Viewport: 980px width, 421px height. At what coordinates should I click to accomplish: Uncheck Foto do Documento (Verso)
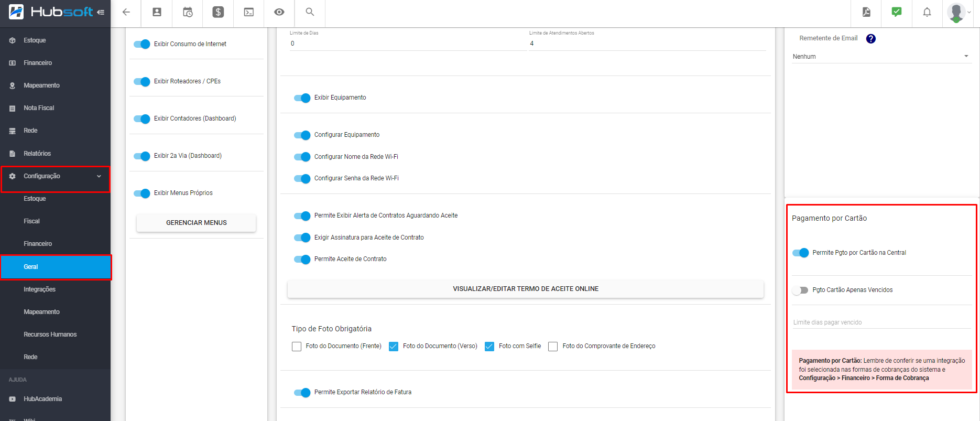click(x=394, y=347)
